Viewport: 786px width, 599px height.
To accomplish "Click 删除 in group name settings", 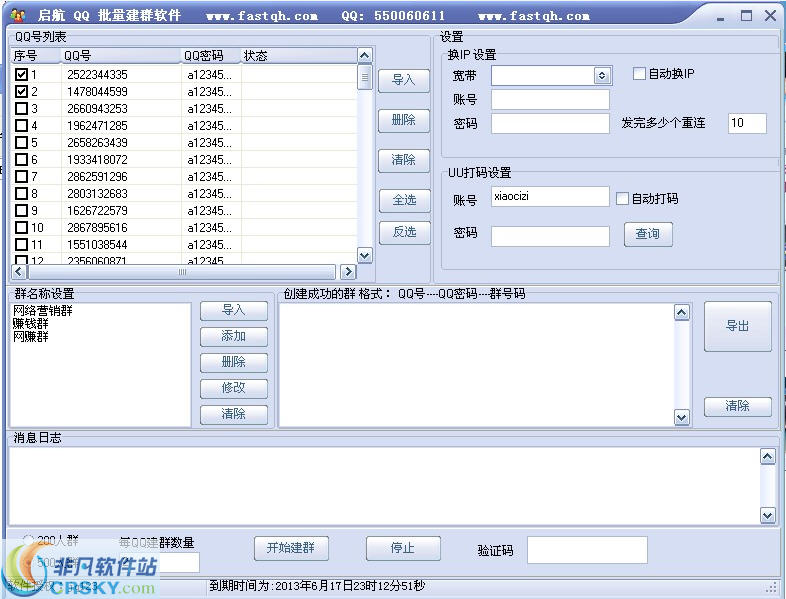I will (x=234, y=362).
